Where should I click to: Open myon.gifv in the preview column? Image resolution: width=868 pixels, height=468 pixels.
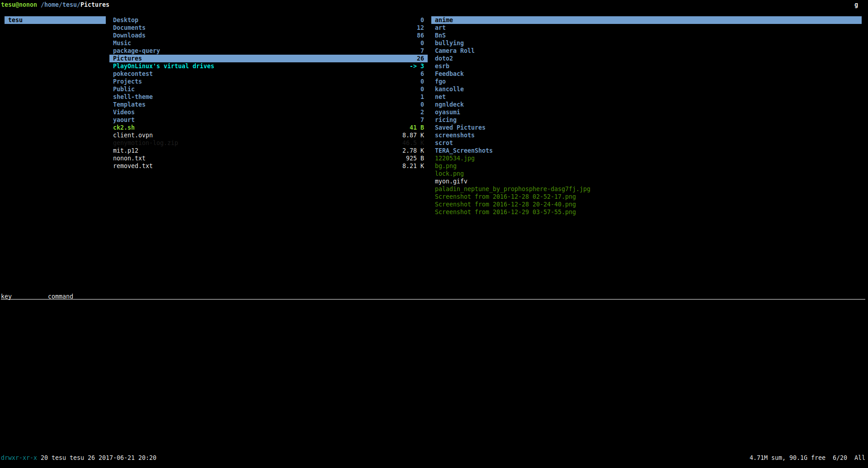point(451,181)
